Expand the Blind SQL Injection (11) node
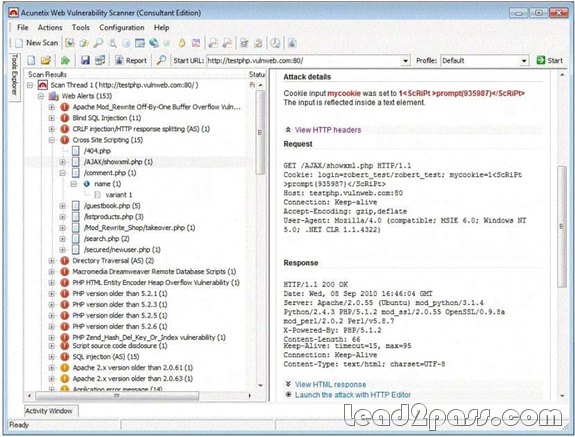 pyautogui.click(x=52, y=118)
